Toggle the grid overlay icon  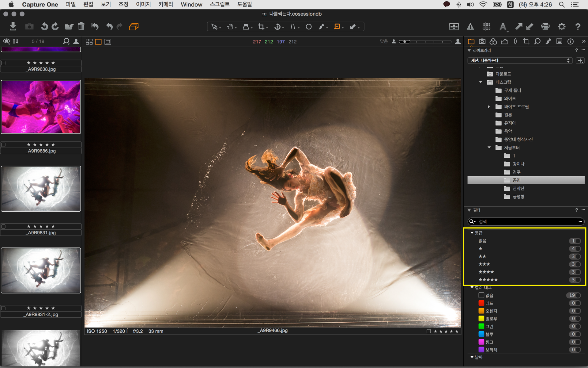point(486,27)
